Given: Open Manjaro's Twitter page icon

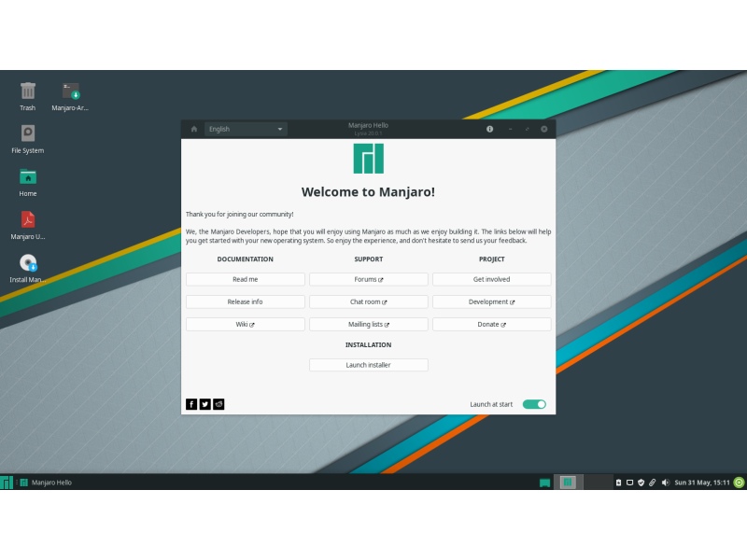Looking at the screenshot, I should pyautogui.click(x=204, y=404).
